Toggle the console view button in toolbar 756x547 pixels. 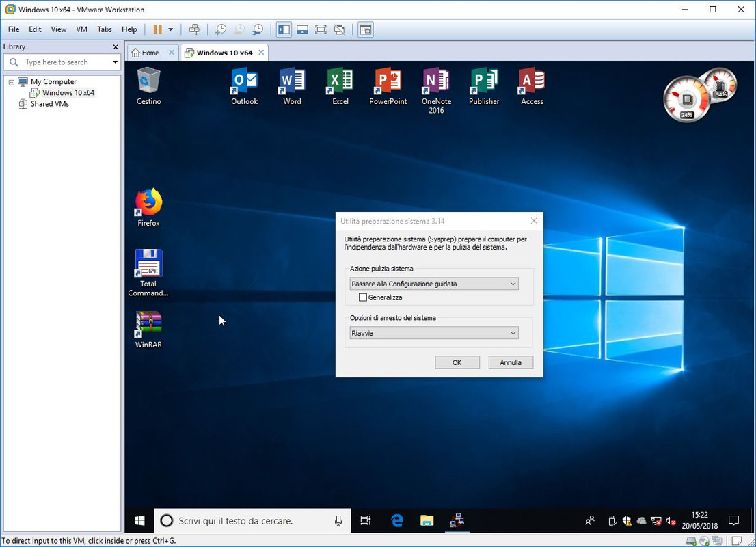[x=366, y=29]
